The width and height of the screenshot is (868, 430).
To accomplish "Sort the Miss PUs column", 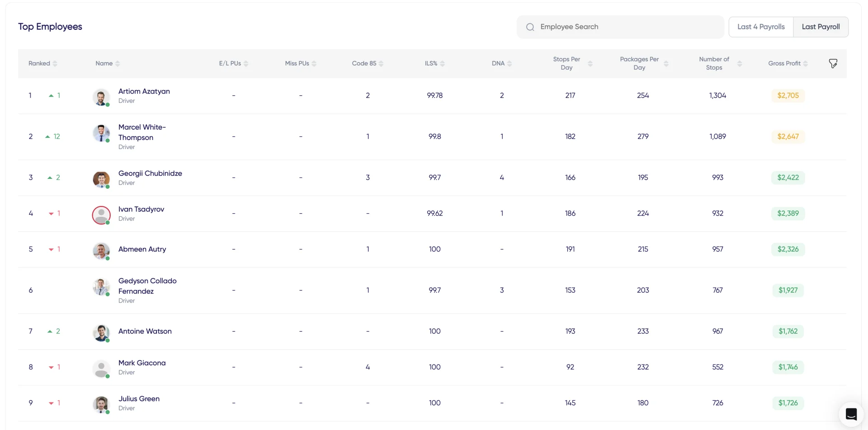I will coord(314,64).
